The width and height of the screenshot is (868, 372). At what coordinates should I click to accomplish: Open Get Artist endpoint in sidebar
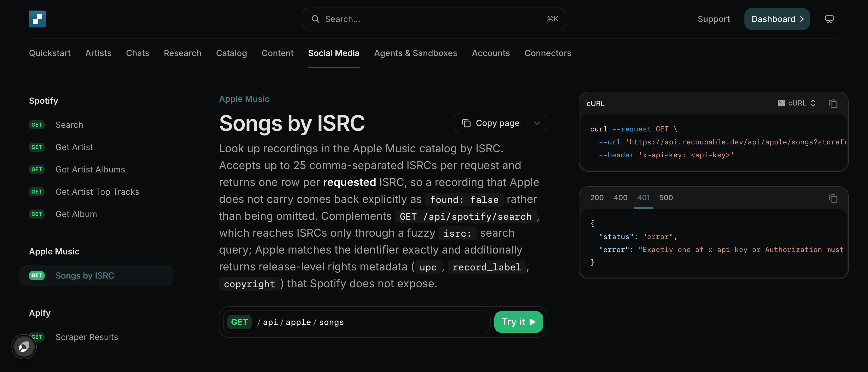pos(96,147)
